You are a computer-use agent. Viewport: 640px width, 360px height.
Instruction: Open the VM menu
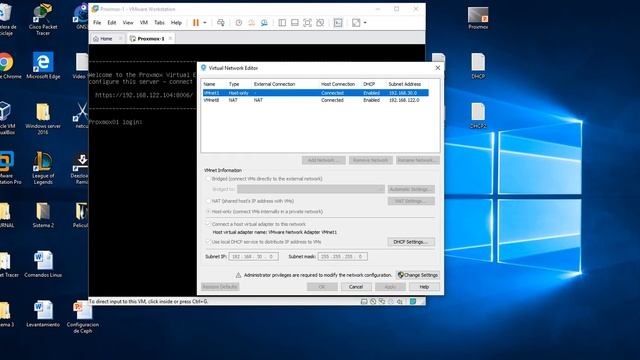(144, 23)
